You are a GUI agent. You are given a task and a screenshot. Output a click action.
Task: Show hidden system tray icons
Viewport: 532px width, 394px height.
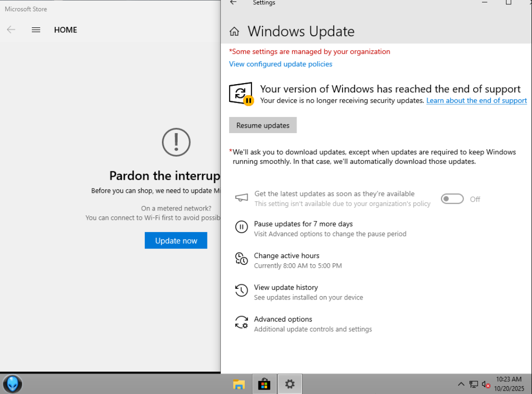(x=461, y=384)
